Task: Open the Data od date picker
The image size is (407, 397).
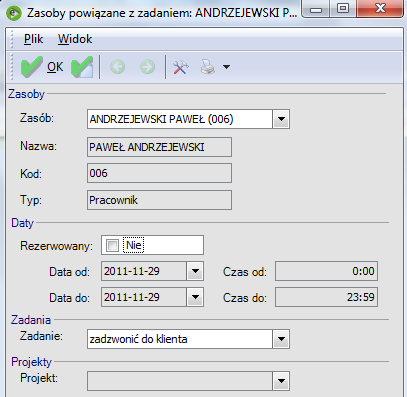Action: [x=195, y=271]
